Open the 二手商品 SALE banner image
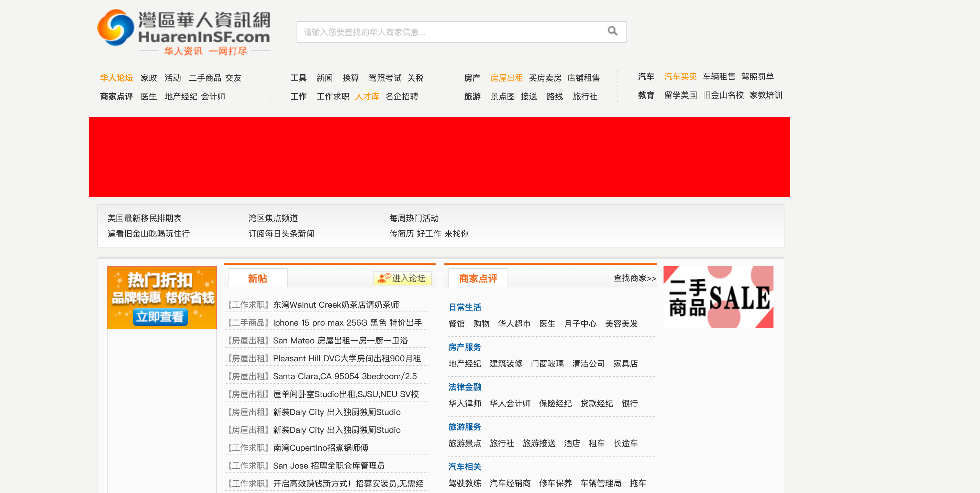Viewport: 980px width, 493px height. pos(718,297)
